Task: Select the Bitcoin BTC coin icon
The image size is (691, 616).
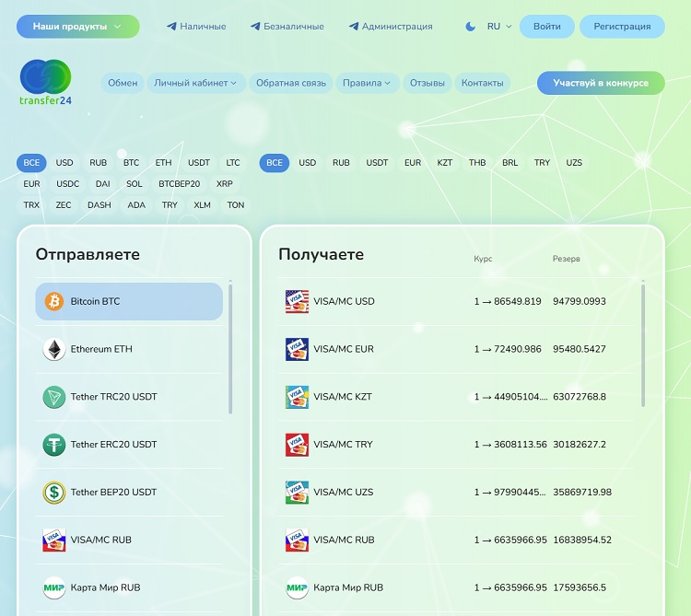Action: click(54, 301)
